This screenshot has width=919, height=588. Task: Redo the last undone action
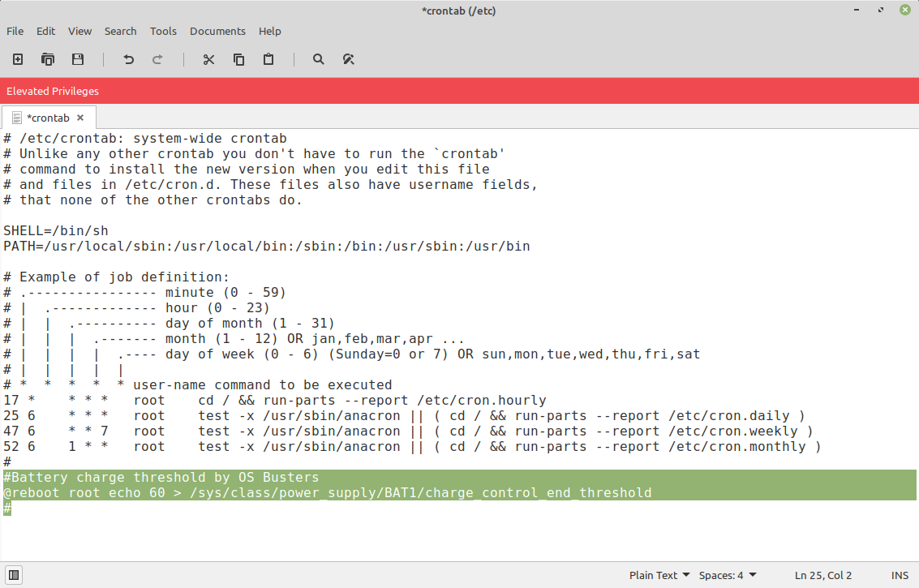pos(157,59)
